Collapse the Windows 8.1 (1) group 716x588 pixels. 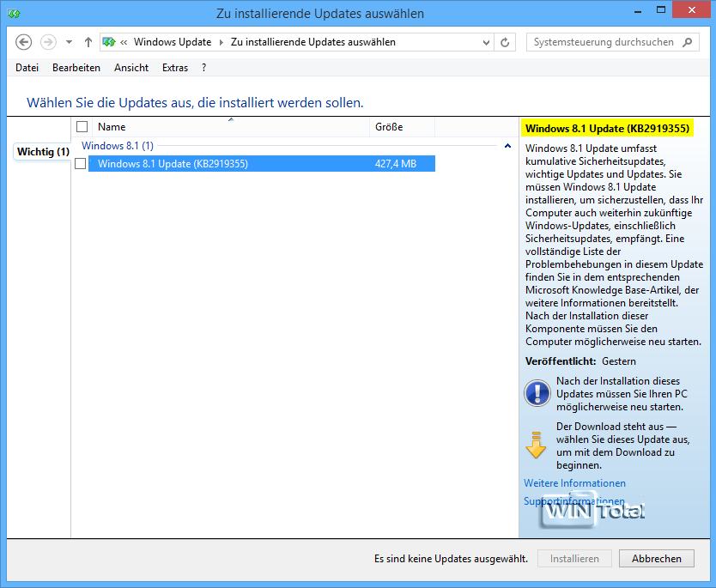click(x=507, y=146)
